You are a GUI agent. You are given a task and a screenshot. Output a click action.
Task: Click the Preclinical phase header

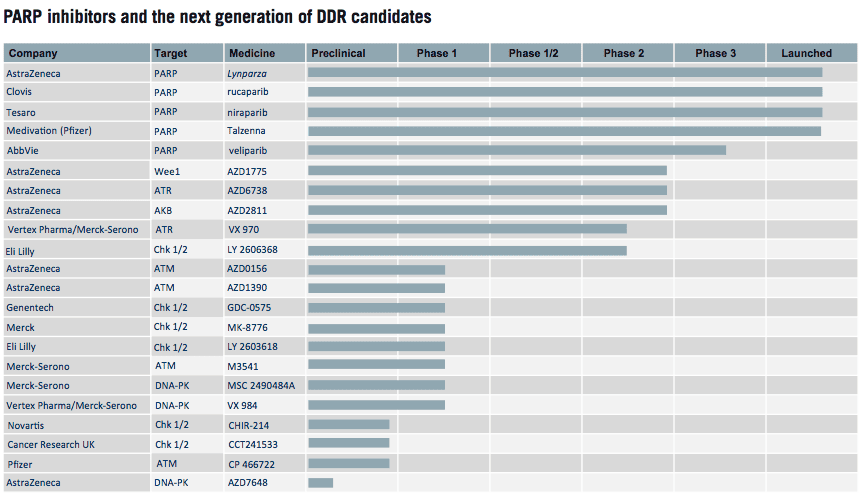tap(338, 53)
